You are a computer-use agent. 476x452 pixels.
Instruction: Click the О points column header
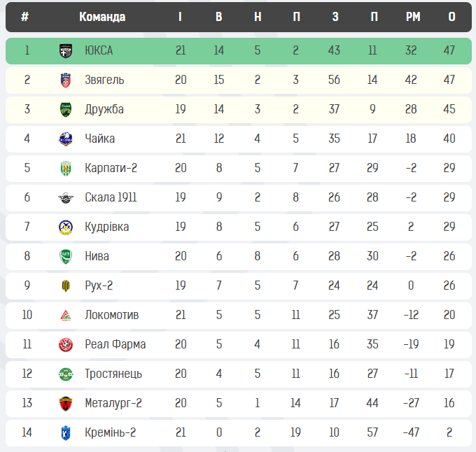451,17
